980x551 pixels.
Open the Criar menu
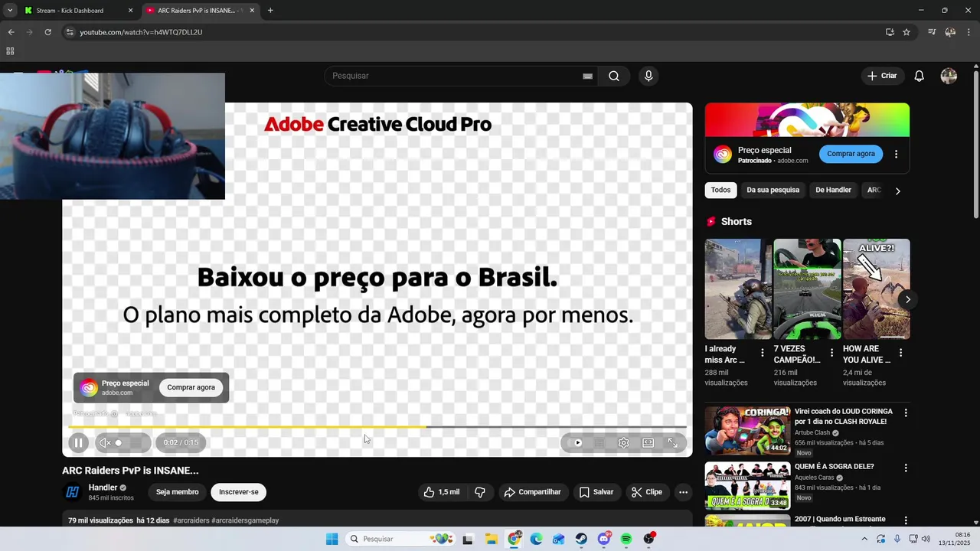pyautogui.click(x=882, y=76)
